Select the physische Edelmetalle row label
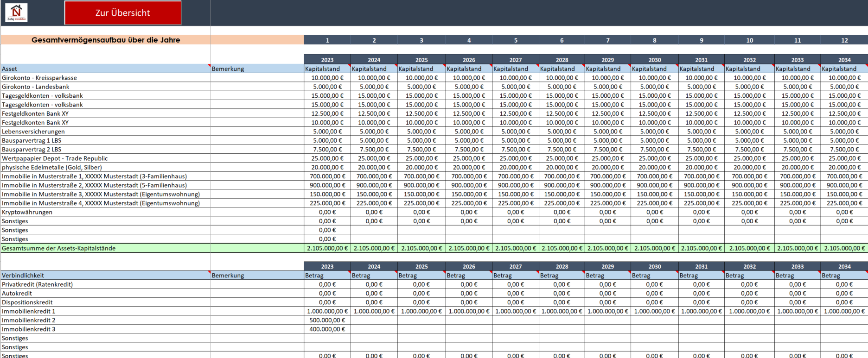The width and height of the screenshot is (868, 358). (x=52, y=167)
